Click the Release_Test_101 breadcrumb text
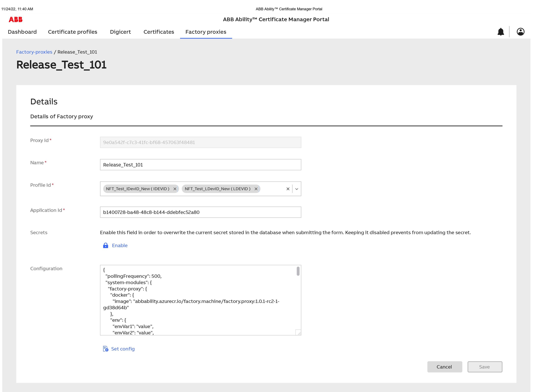Screen dimensions: 536x392 [x=77, y=52]
